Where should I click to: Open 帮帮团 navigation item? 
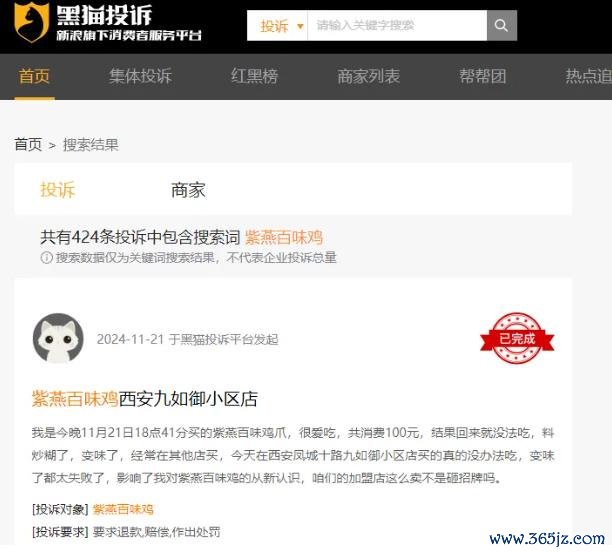click(483, 76)
